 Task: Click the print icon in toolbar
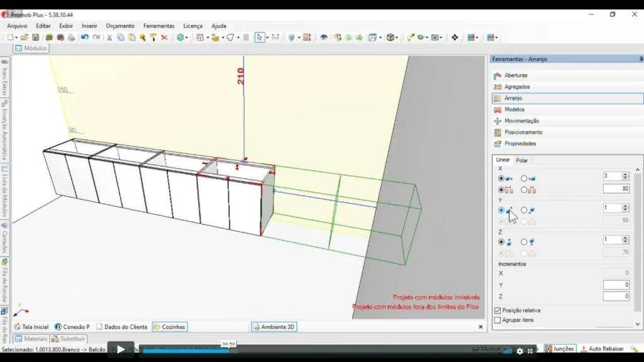coord(72,37)
